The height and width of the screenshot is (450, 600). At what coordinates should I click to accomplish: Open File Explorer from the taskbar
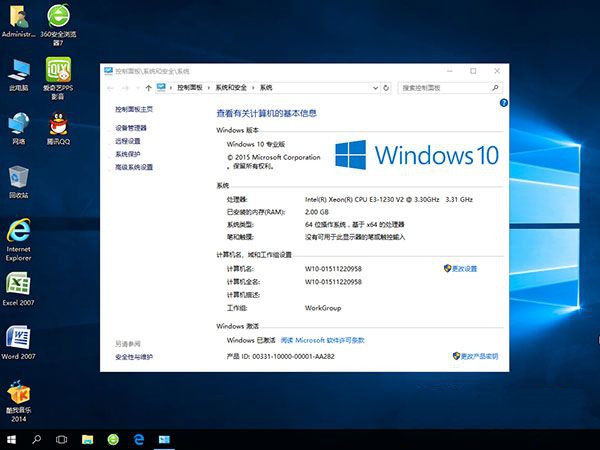click(x=88, y=439)
